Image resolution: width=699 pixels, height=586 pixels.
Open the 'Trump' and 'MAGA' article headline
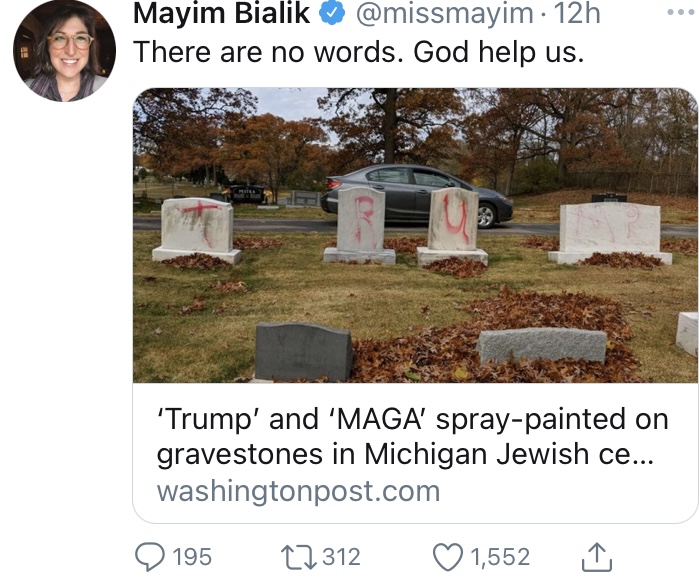point(412,435)
